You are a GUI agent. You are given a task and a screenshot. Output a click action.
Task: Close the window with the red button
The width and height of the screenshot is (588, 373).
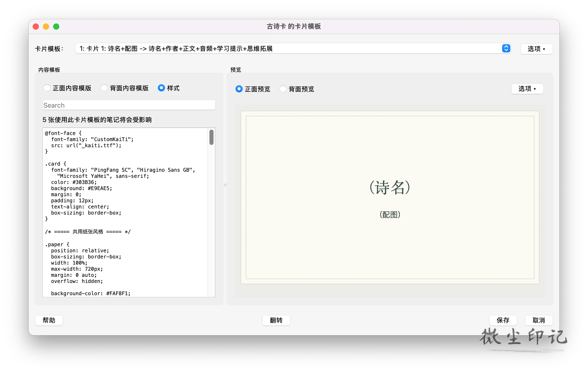pos(36,27)
